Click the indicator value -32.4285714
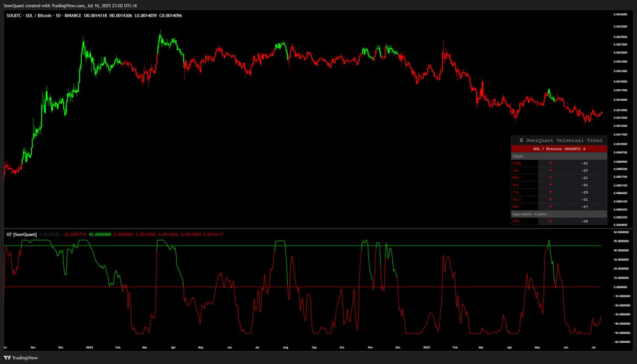Viewport: 637px width, 364px height. point(74,234)
